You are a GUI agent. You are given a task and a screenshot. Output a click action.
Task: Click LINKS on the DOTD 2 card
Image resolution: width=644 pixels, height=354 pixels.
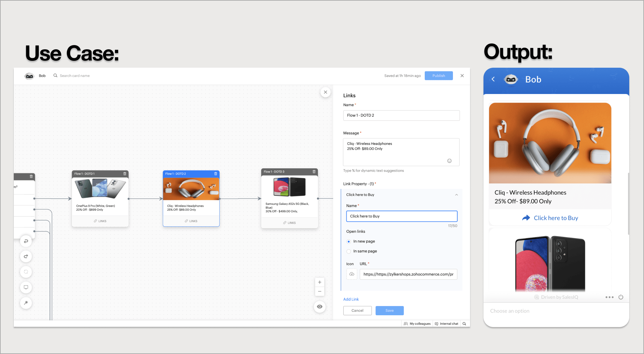click(x=191, y=221)
